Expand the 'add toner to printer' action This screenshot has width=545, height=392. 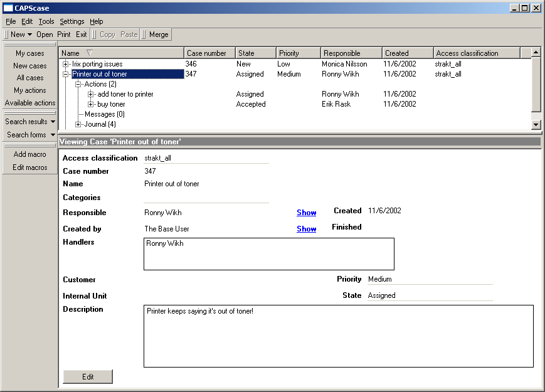[x=91, y=94]
